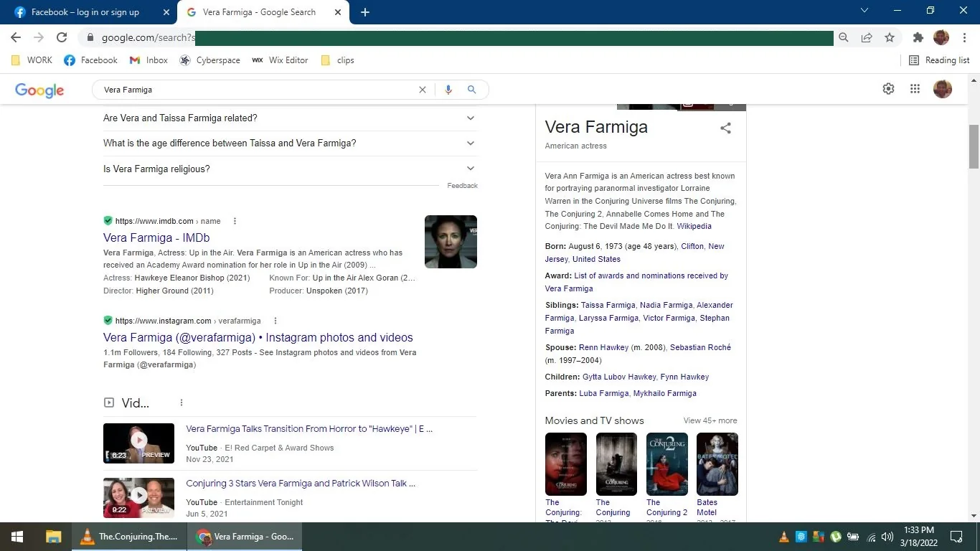Submit the search with the magnifier icon

coord(471,90)
